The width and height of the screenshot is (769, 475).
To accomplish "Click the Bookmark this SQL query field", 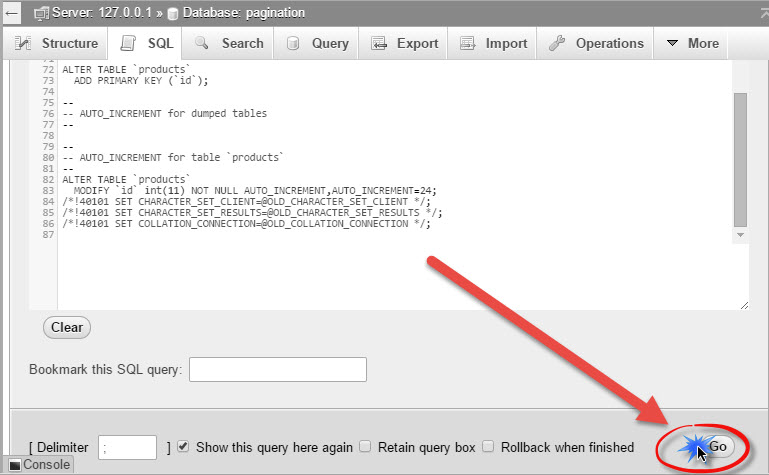I will tap(278, 369).
